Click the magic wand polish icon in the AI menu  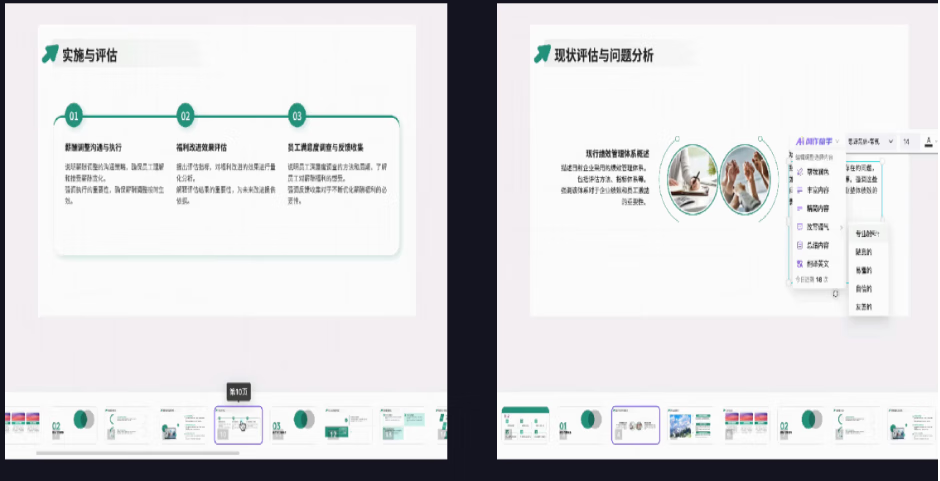click(x=800, y=171)
